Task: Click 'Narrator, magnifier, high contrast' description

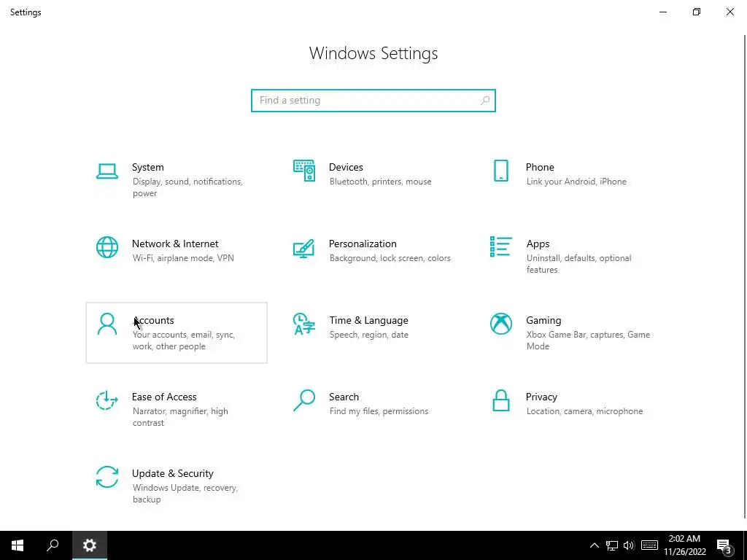Action: point(180,417)
